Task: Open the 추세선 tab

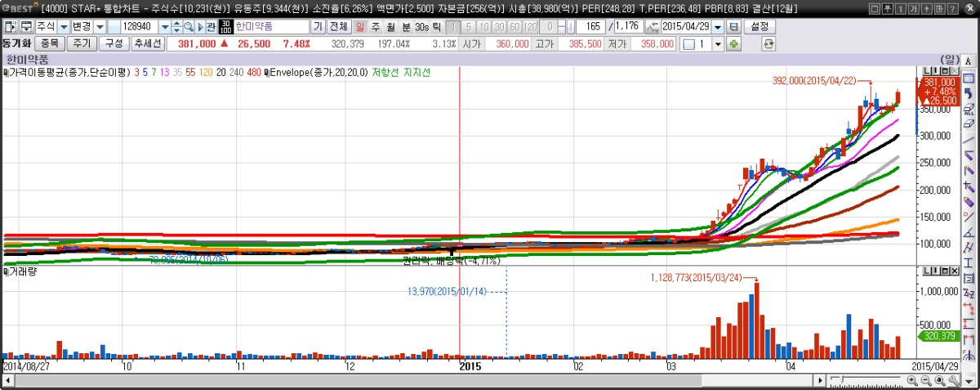Action: [x=147, y=43]
